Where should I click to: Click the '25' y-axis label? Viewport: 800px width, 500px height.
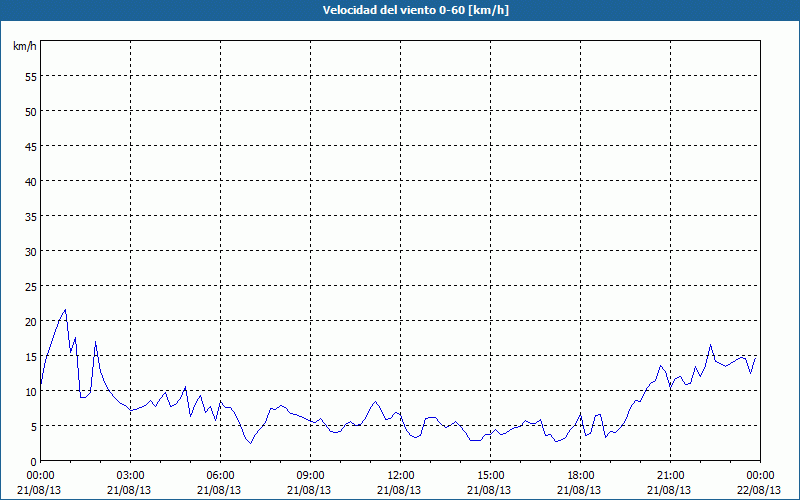pyautogui.click(x=31, y=286)
